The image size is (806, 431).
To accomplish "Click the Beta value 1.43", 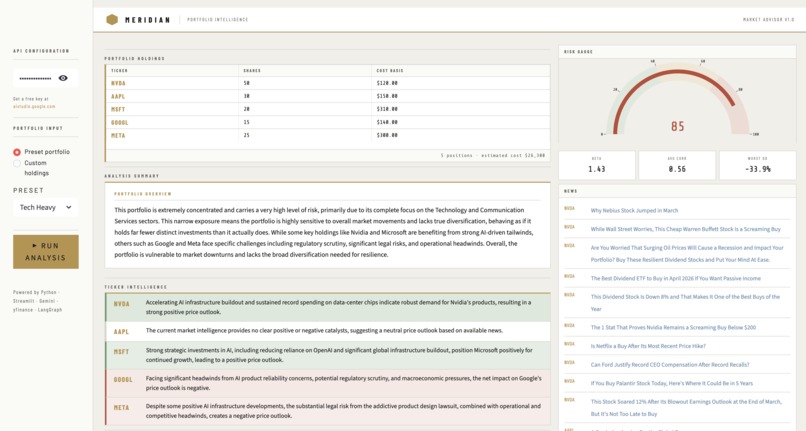I will click(597, 169).
